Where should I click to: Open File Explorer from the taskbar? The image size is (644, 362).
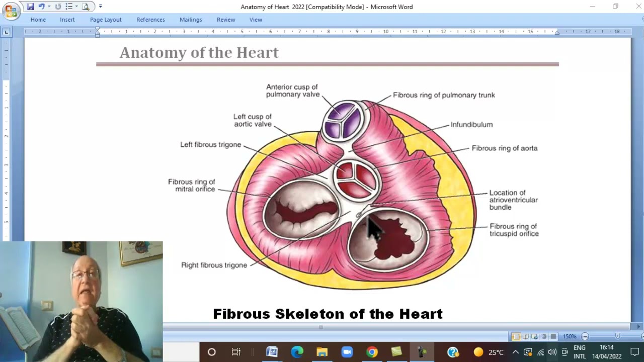coord(322,352)
